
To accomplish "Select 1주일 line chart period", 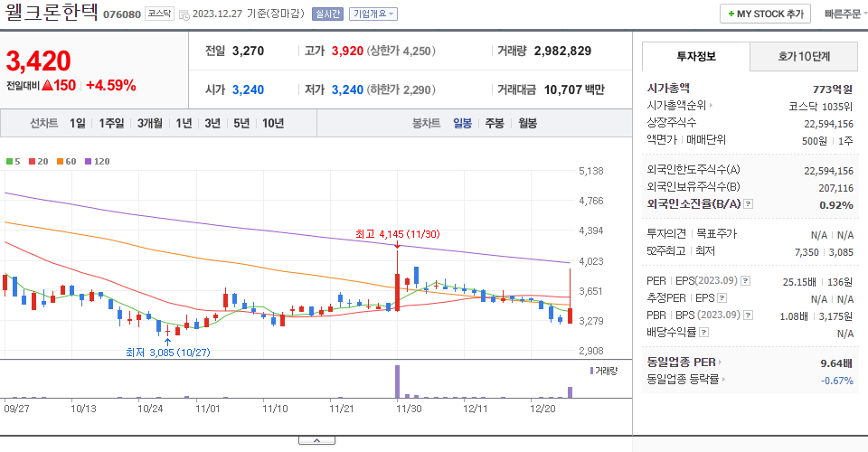I will tap(111, 123).
